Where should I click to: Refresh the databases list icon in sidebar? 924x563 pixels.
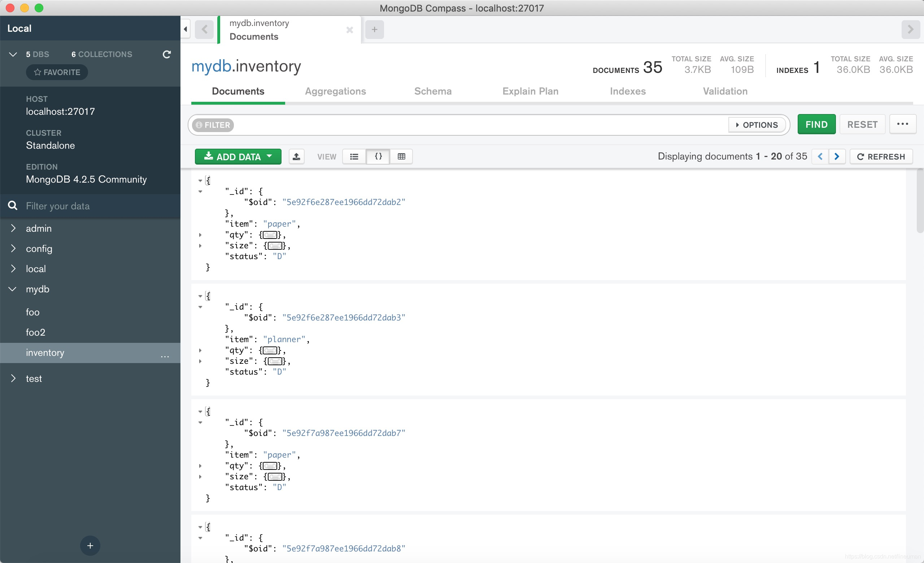pos(167,54)
